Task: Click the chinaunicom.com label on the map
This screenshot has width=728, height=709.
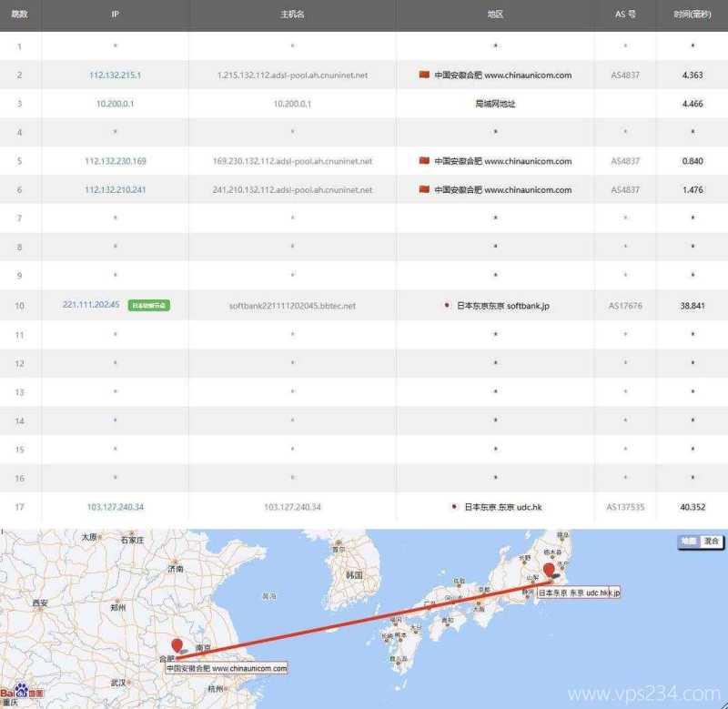Action: 227,668
